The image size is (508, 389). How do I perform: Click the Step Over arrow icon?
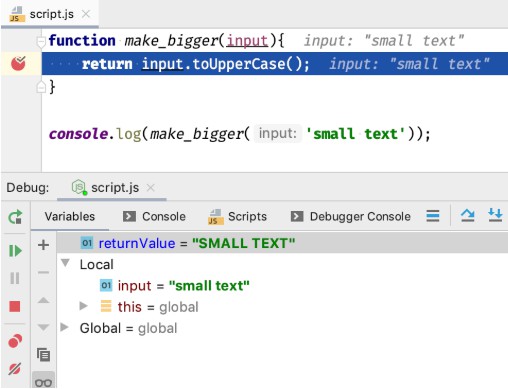pos(467,216)
